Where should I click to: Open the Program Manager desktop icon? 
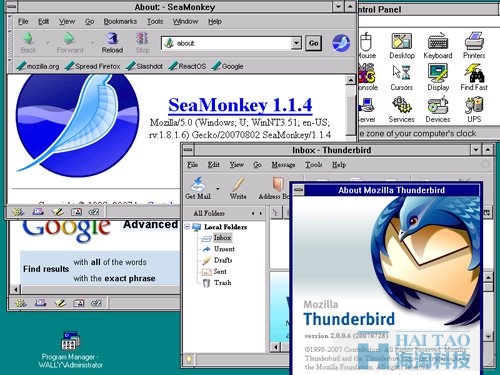[x=70, y=349]
